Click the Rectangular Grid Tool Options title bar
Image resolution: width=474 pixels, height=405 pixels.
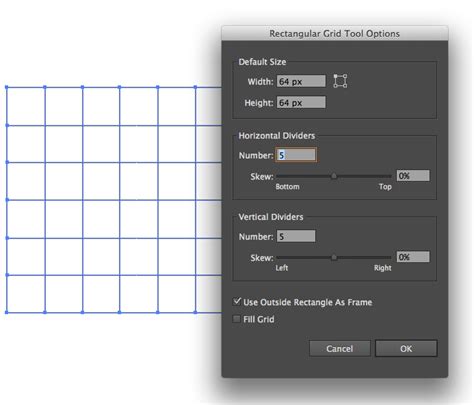[335, 34]
